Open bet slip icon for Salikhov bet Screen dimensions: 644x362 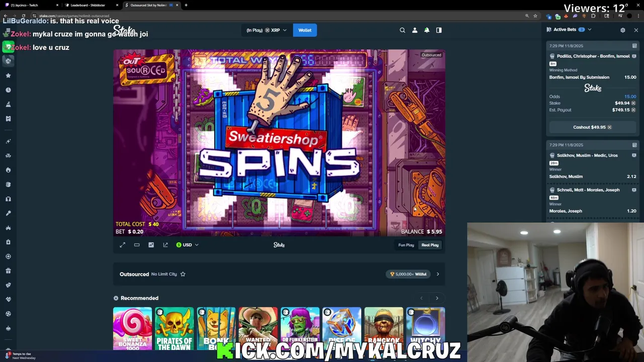point(634,145)
